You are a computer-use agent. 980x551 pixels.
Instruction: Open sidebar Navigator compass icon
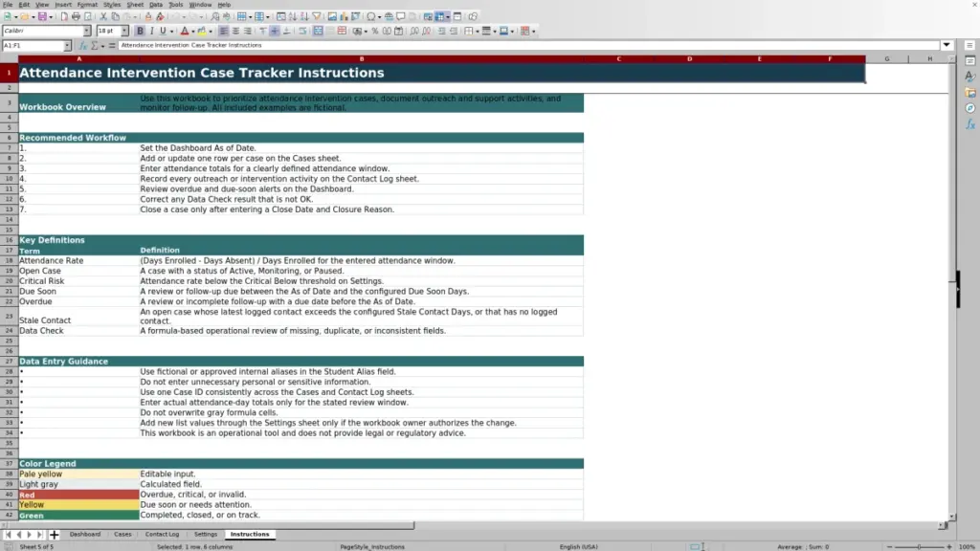[x=970, y=108]
